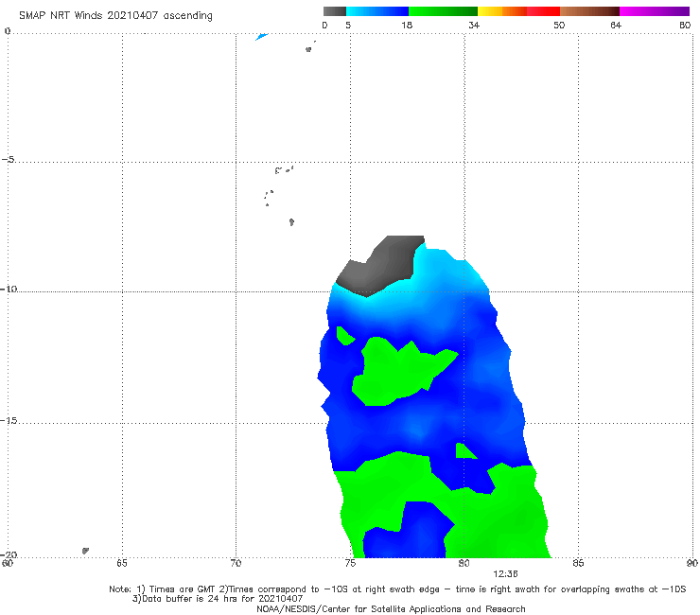The image size is (700, 615).
Task: Click the dark gray low-wind region of the swath
Action: (382, 267)
